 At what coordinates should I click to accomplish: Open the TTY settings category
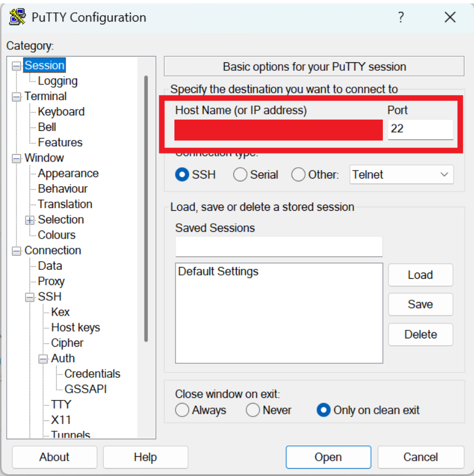tap(61, 405)
